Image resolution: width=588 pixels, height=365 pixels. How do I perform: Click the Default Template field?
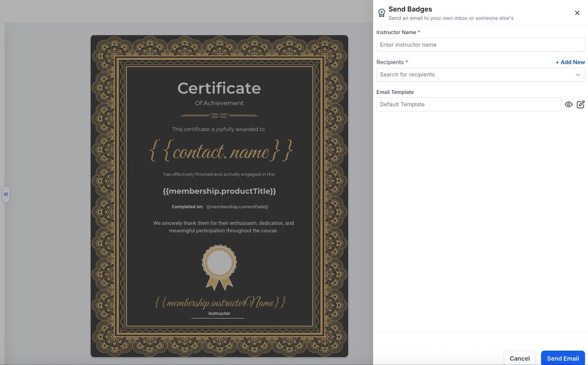468,104
